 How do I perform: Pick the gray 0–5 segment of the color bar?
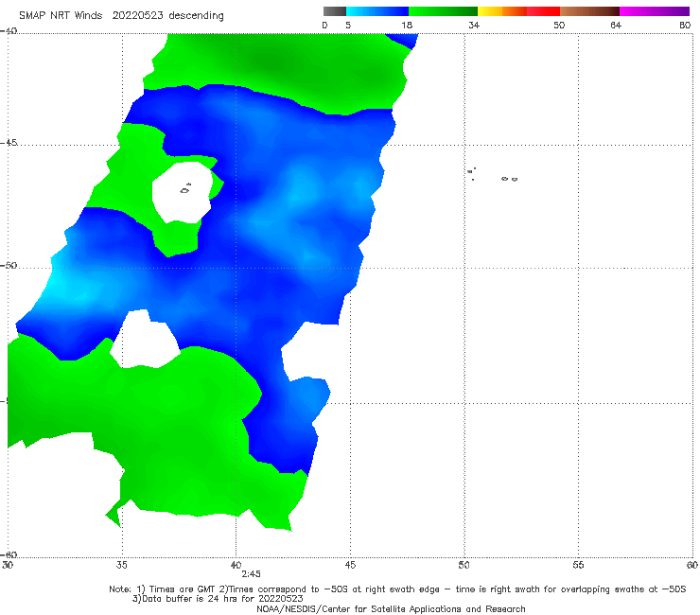[335, 11]
